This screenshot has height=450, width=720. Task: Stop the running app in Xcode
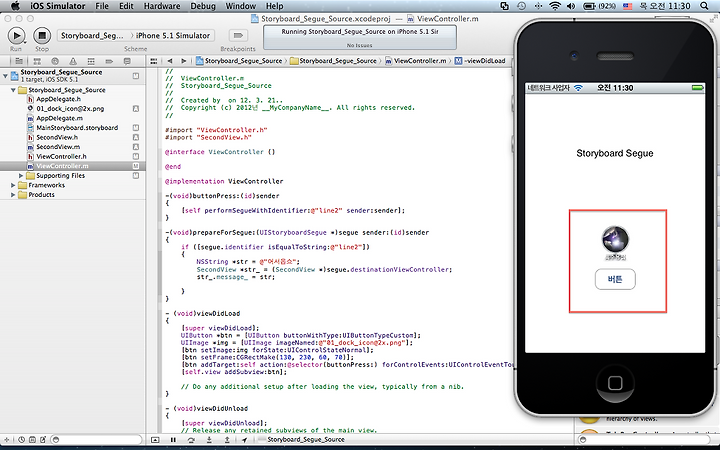point(42,35)
